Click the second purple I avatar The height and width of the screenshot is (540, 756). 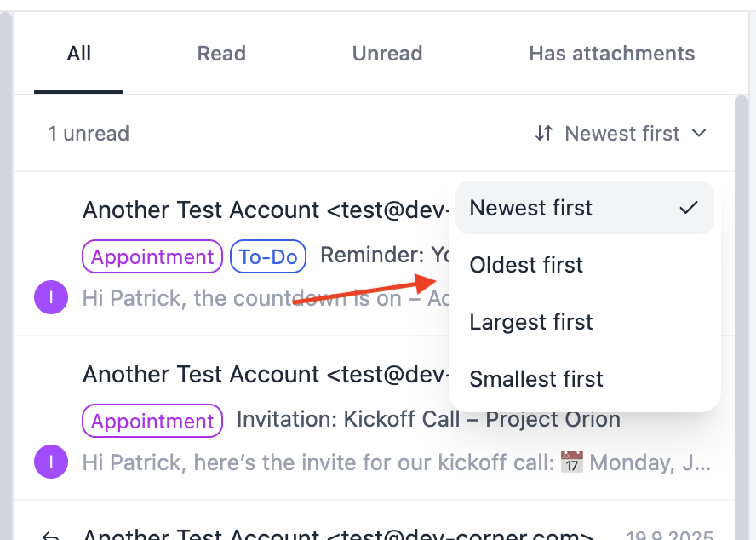[50, 462]
